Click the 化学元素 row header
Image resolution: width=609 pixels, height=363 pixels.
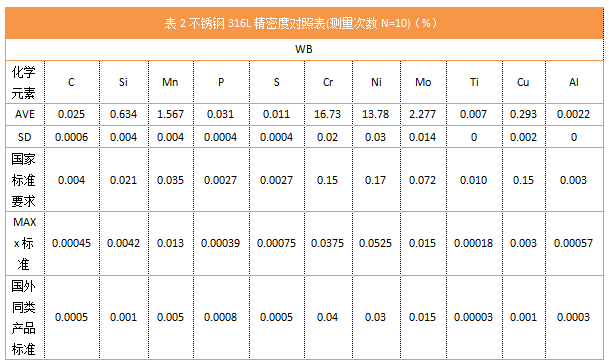23,82
